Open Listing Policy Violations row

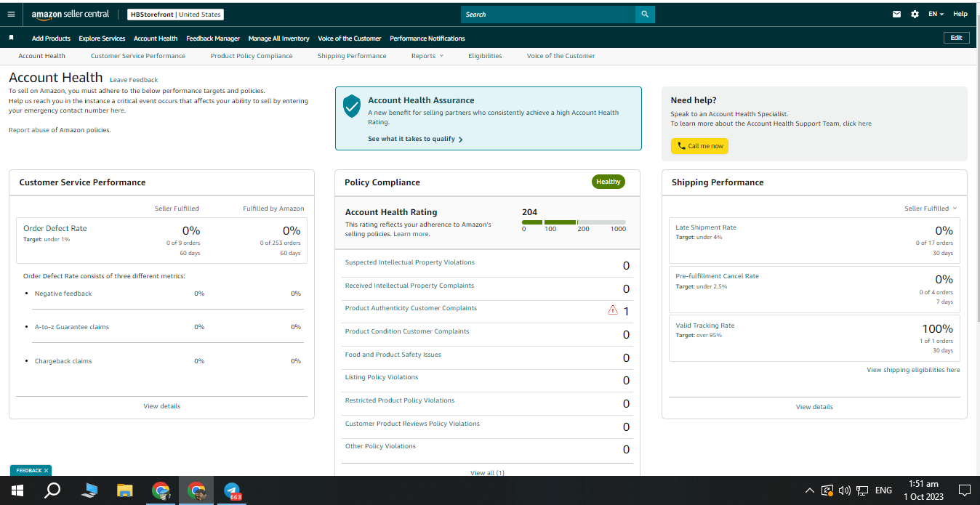(x=487, y=380)
